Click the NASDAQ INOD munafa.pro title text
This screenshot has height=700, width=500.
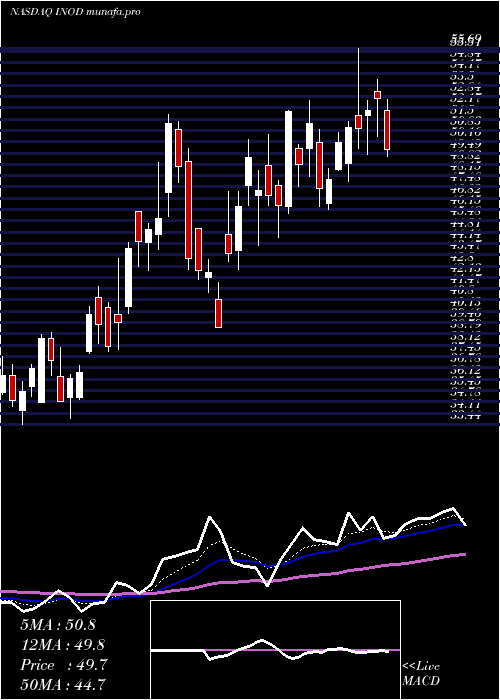pyautogui.click(x=75, y=11)
